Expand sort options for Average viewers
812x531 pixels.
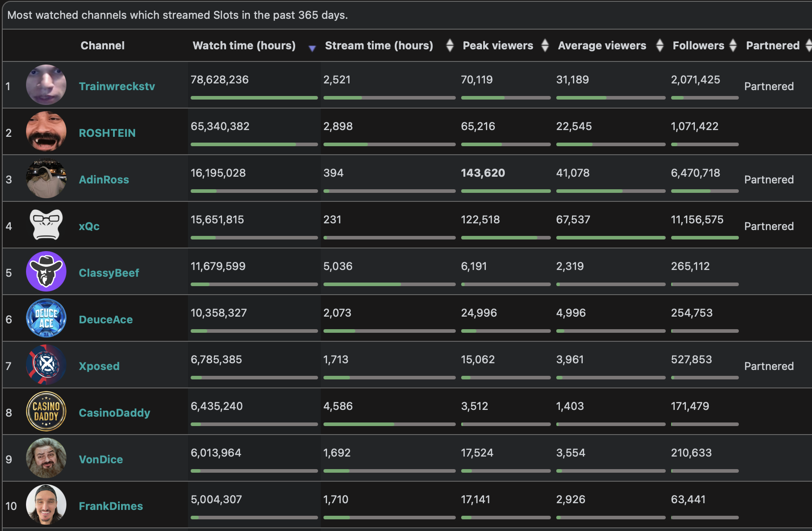(x=659, y=45)
